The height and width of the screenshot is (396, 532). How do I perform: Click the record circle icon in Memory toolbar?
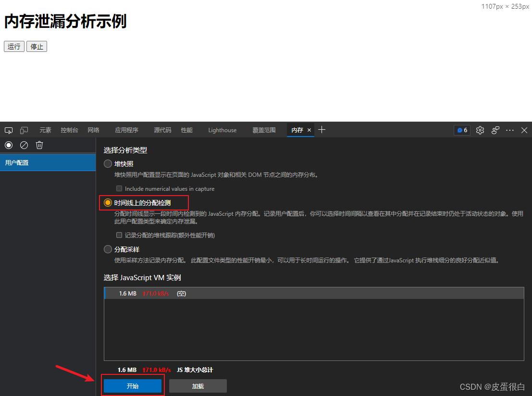[x=9, y=145]
